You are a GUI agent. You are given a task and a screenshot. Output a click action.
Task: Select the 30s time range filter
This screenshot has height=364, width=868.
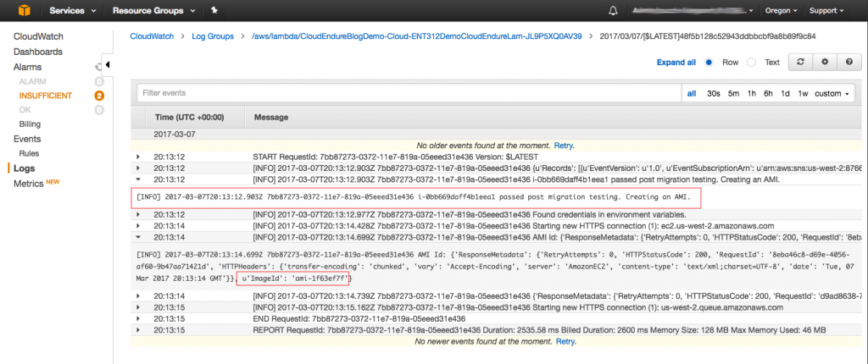(714, 93)
